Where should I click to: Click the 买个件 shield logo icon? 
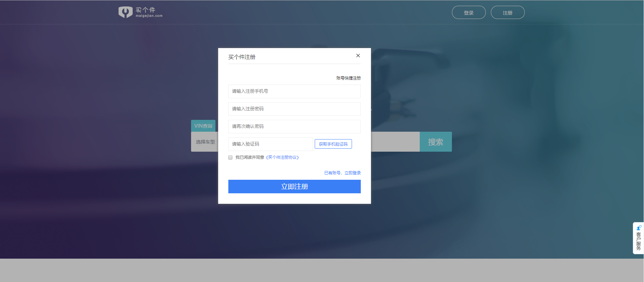pyautogui.click(x=125, y=12)
